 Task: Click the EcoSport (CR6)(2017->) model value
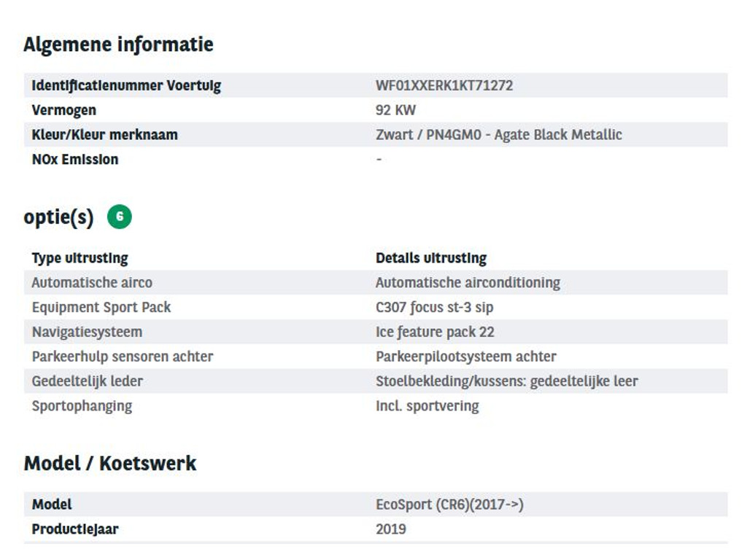[449, 505]
